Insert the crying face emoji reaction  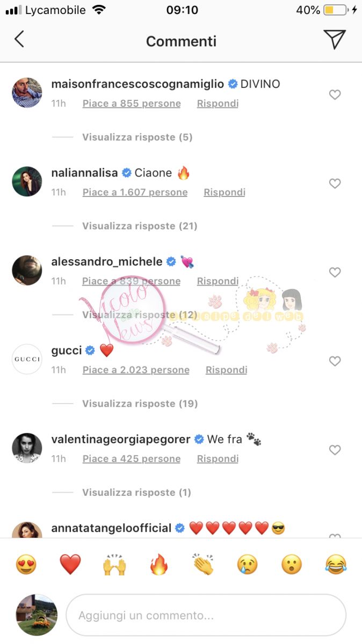248,565
